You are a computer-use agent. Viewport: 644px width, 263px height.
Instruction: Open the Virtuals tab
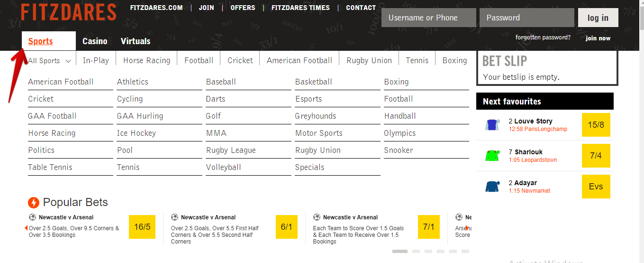click(x=136, y=41)
